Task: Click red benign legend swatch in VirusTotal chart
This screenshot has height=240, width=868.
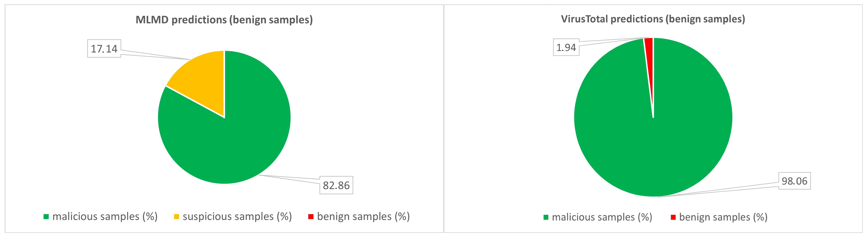Action: click(673, 217)
